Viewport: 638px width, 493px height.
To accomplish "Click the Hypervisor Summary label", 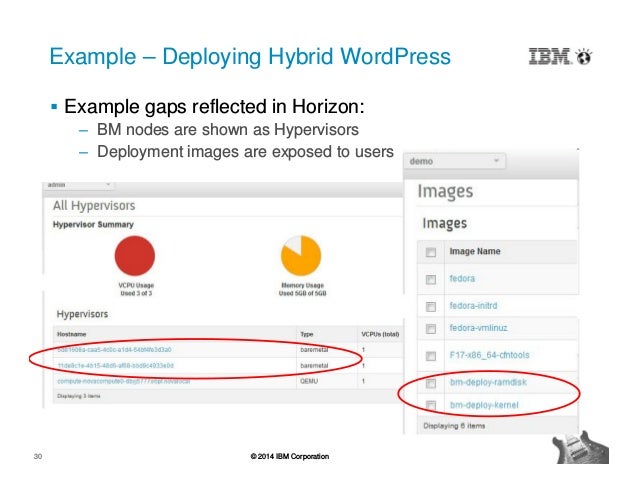I will click(93, 225).
